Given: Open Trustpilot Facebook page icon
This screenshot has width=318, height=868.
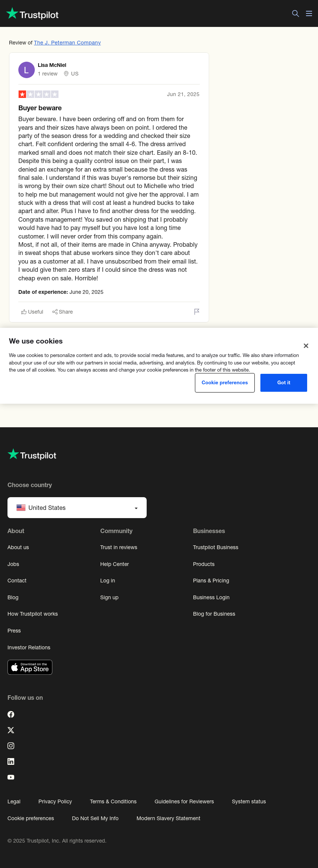Looking at the screenshot, I should click(x=11, y=714).
